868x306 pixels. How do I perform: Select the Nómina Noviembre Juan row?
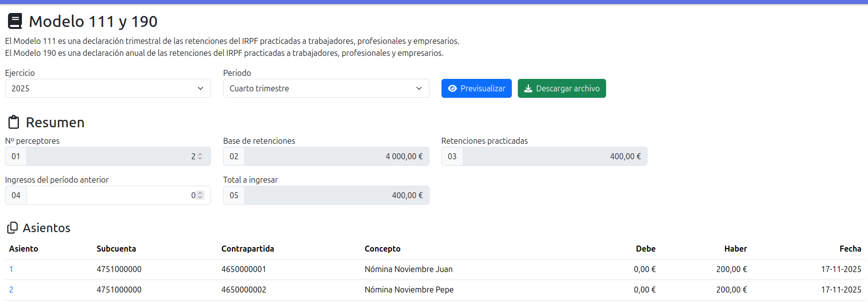point(409,269)
